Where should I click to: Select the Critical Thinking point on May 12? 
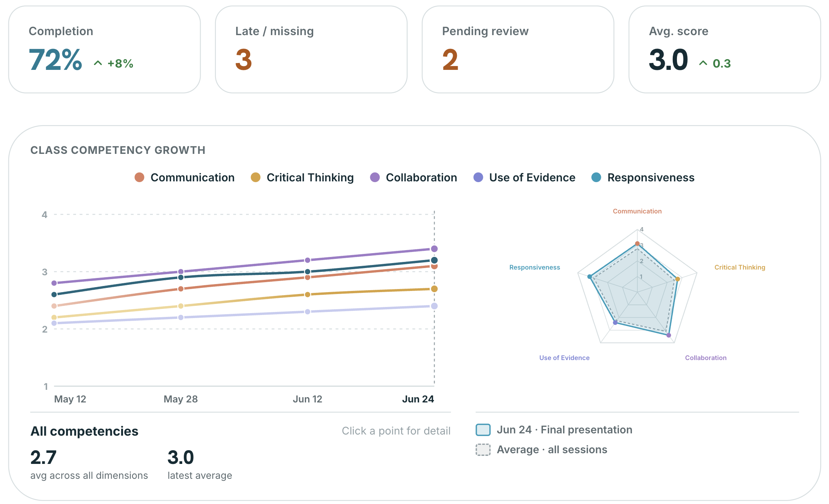[x=54, y=318]
